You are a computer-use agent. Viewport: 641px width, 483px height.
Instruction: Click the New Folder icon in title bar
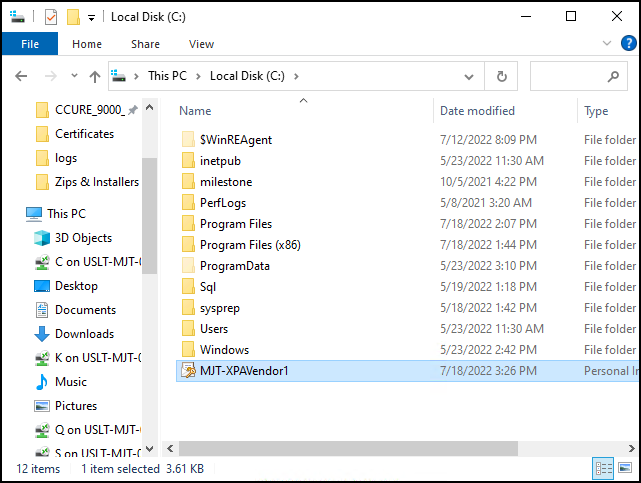tap(73, 17)
